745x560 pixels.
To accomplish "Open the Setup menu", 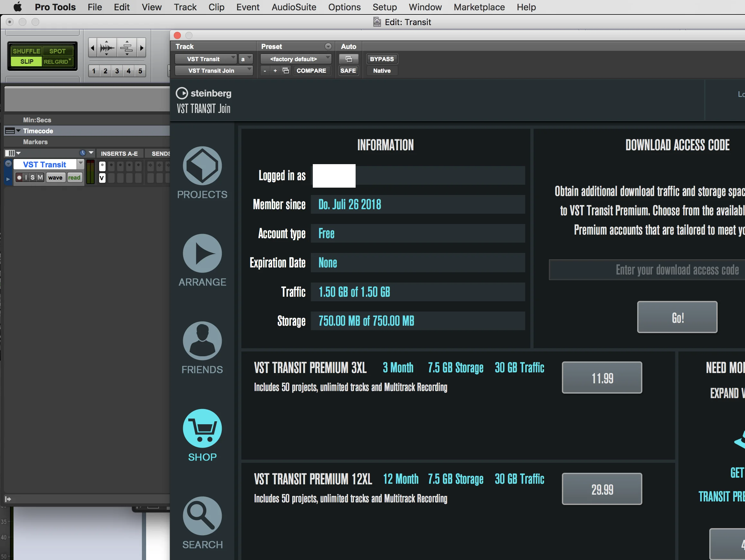I will tap(384, 7).
